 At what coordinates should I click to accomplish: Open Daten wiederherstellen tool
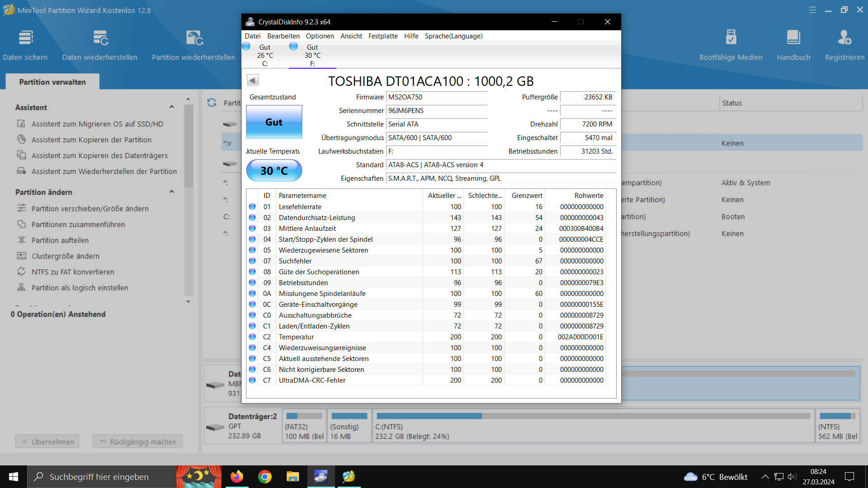point(100,38)
